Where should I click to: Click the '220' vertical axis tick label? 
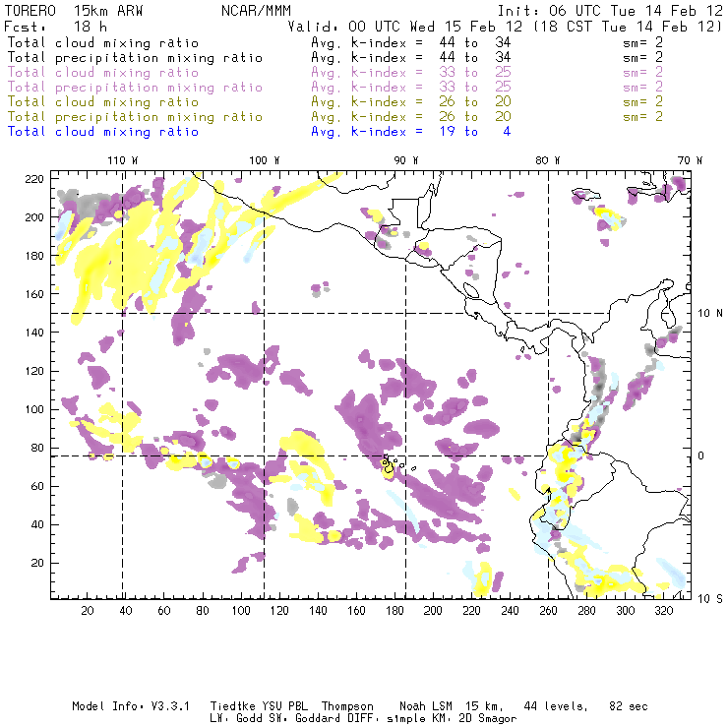(34, 179)
